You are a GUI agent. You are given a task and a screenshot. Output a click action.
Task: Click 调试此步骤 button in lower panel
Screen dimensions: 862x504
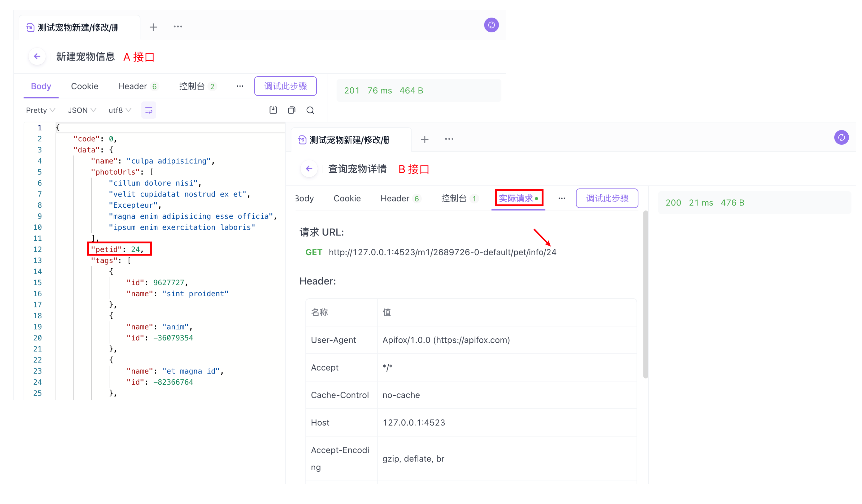tap(607, 198)
